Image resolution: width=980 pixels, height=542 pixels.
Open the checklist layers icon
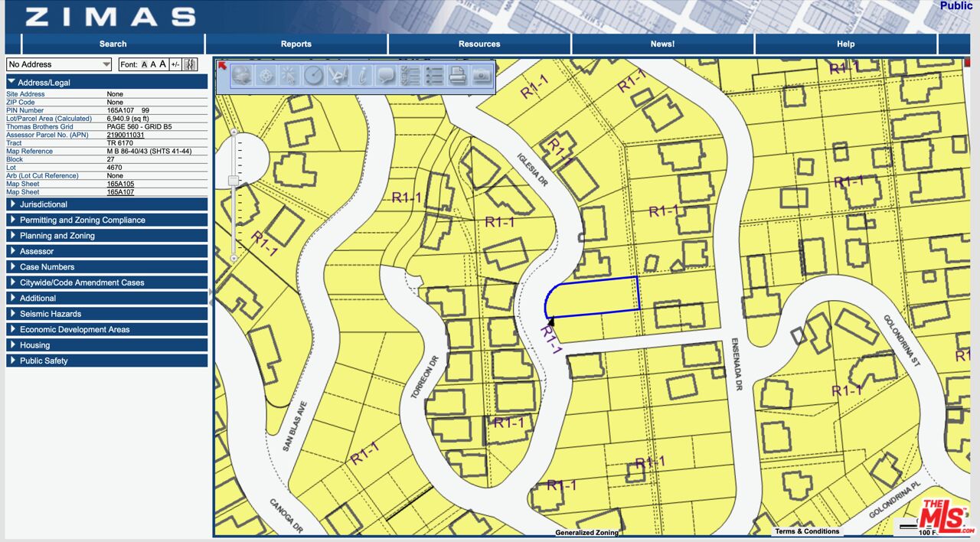point(410,75)
